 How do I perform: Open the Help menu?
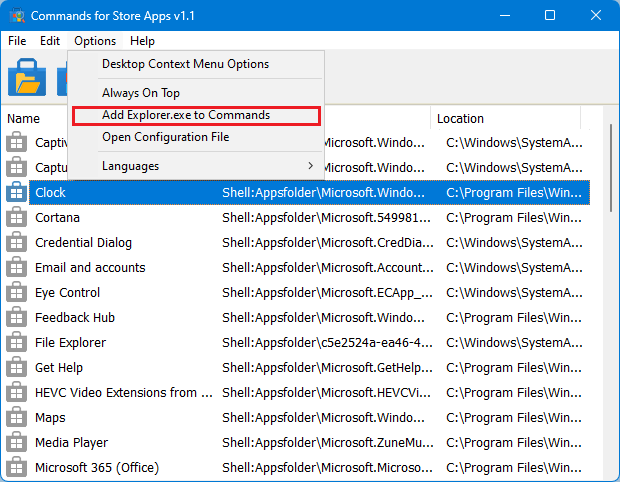click(142, 41)
